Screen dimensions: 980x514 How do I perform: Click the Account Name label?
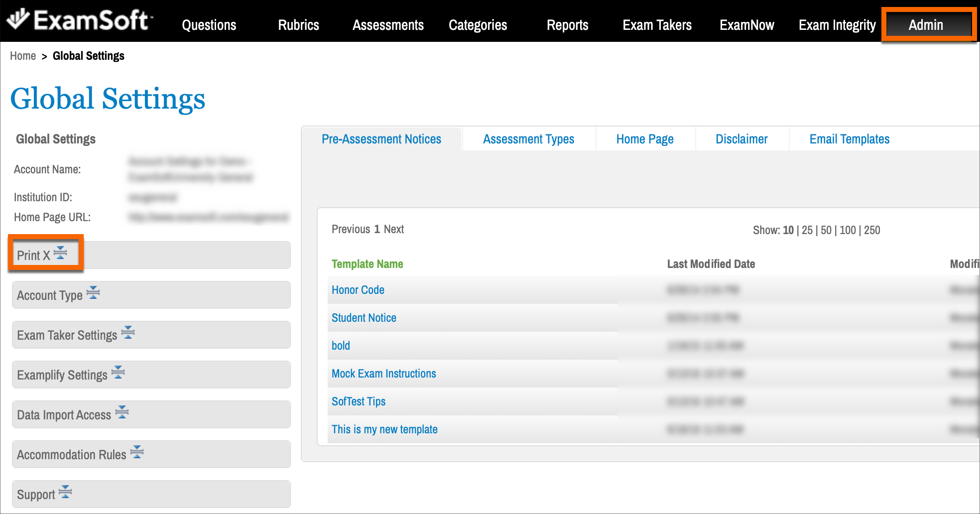(47, 169)
